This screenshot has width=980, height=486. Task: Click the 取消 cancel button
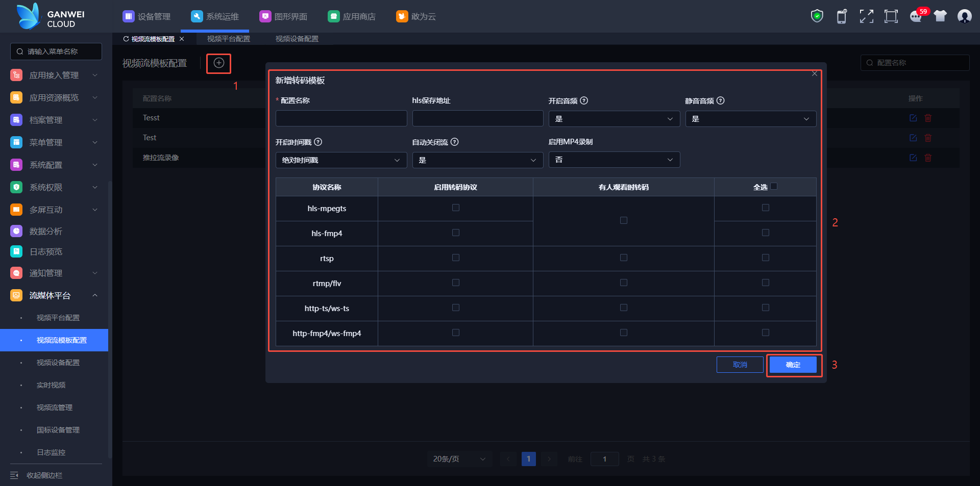tap(740, 365)
